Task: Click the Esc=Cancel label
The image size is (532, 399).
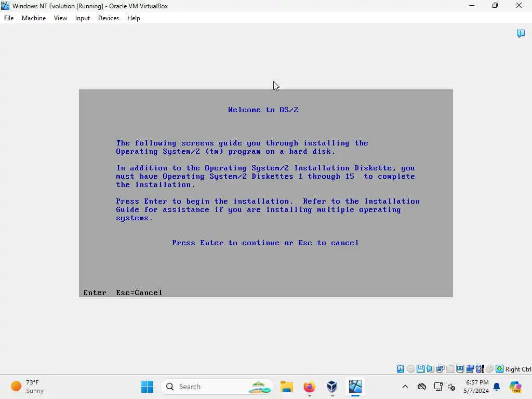Action: 139,292
